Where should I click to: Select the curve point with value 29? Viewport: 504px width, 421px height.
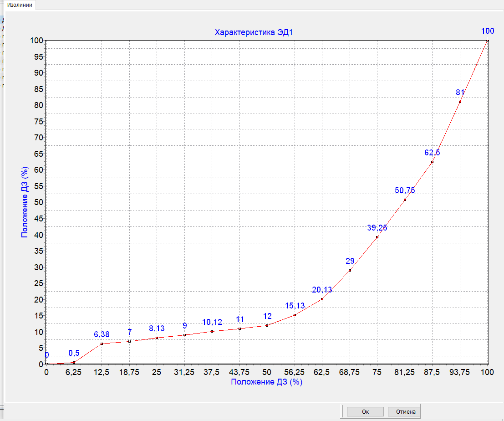tap(350, 270)
